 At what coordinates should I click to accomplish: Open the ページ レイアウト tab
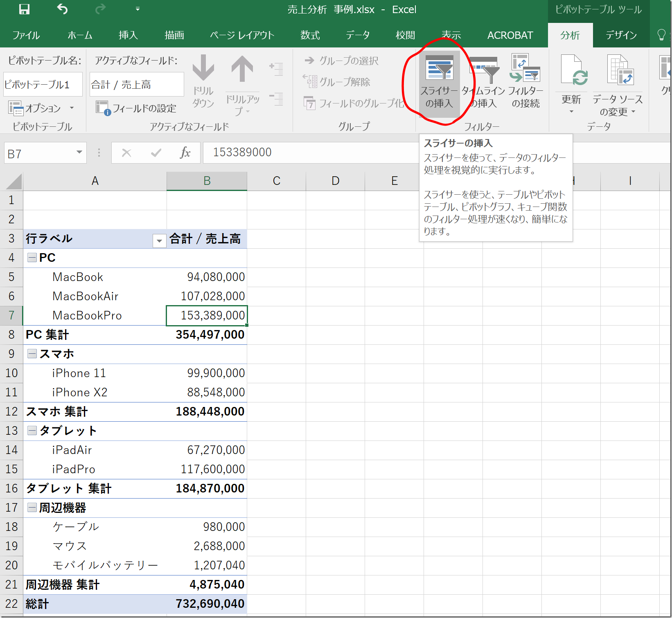point(242,35)
